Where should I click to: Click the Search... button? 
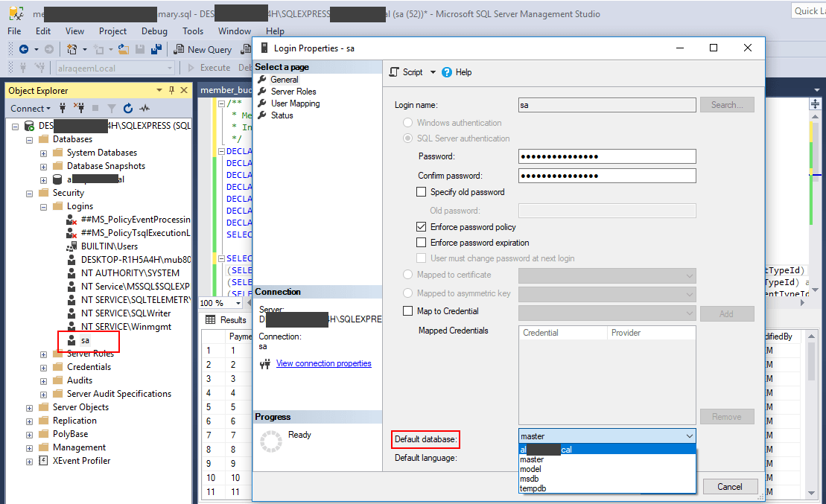tap(727, 105)
